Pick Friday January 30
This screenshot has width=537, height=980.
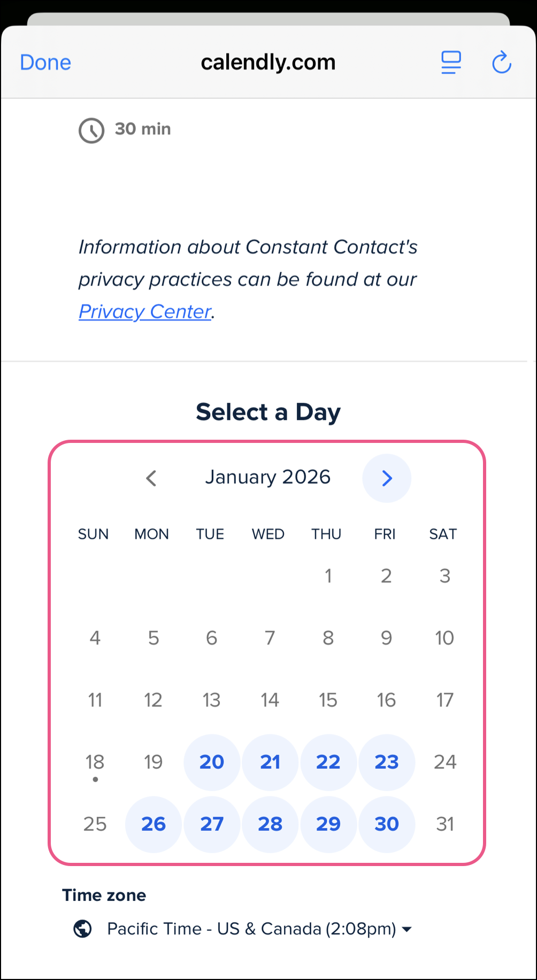pos(386,824)
